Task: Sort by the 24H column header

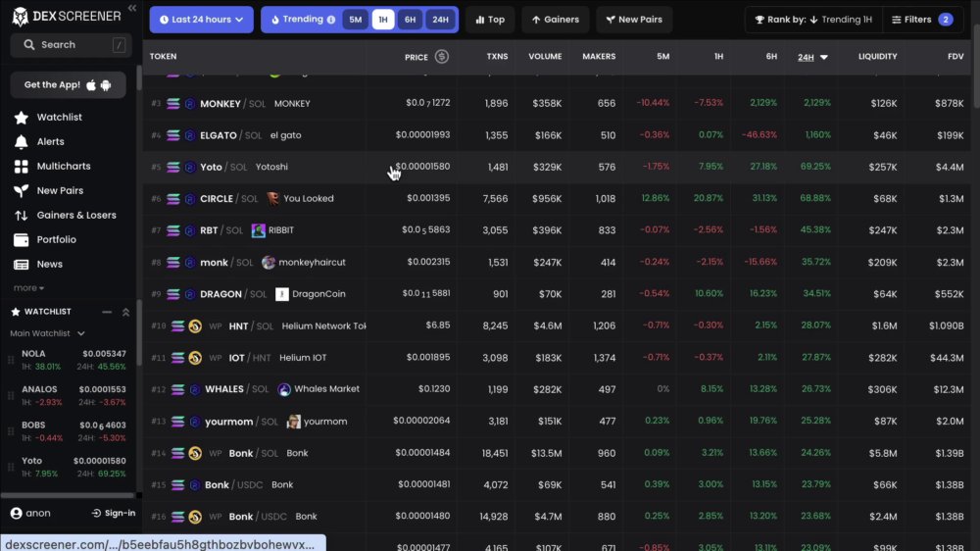Action: [x=812, y=57]
